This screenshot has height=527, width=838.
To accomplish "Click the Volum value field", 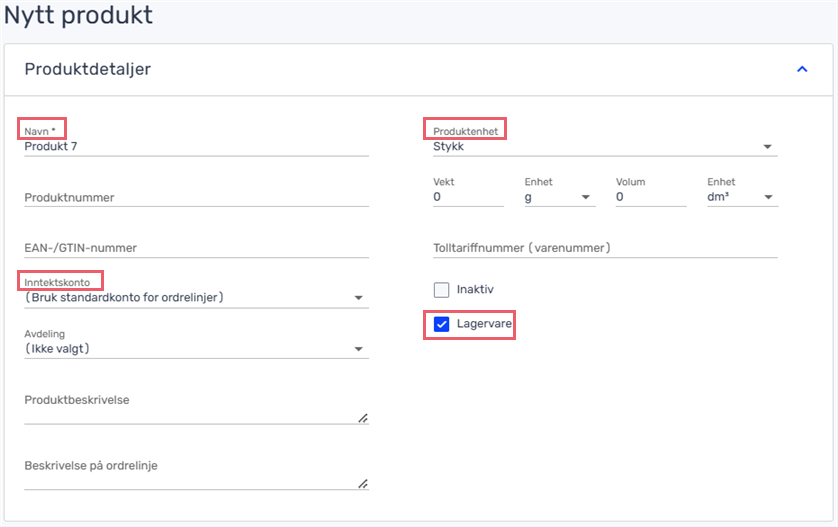I will [x=651, y=197].
